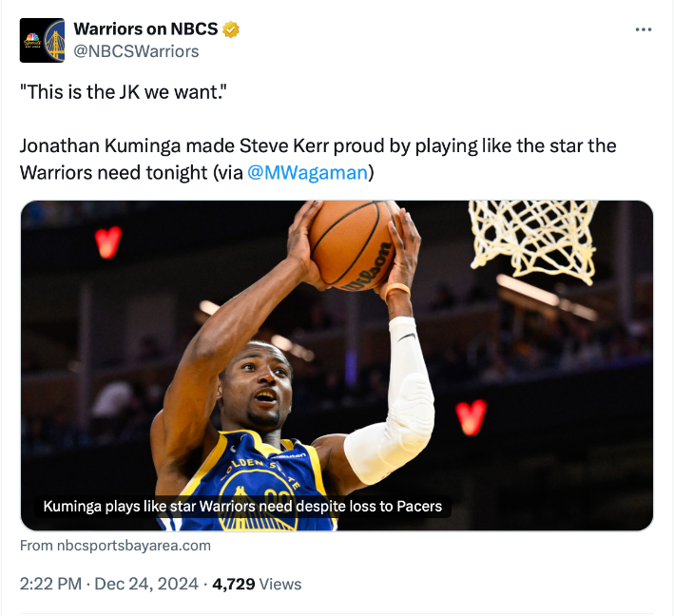Click the 2:22 PM timestamp
Image resolution: width=674 pixels, height=616 pixels.
coord(50,584)
